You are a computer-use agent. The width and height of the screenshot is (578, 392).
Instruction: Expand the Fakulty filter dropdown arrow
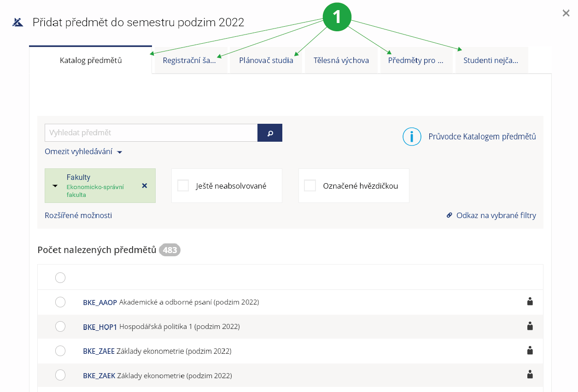pos(55,186)
